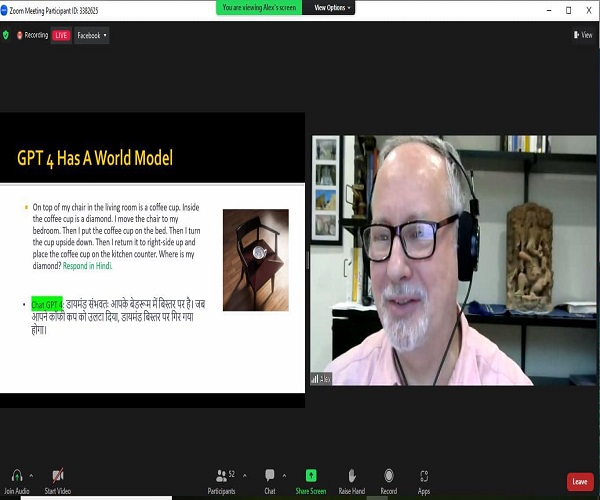Click the 'You are viewing Alex's screen' banner
Image resolution: width=600 pixels, height=500 pixels.
(260, 7)
